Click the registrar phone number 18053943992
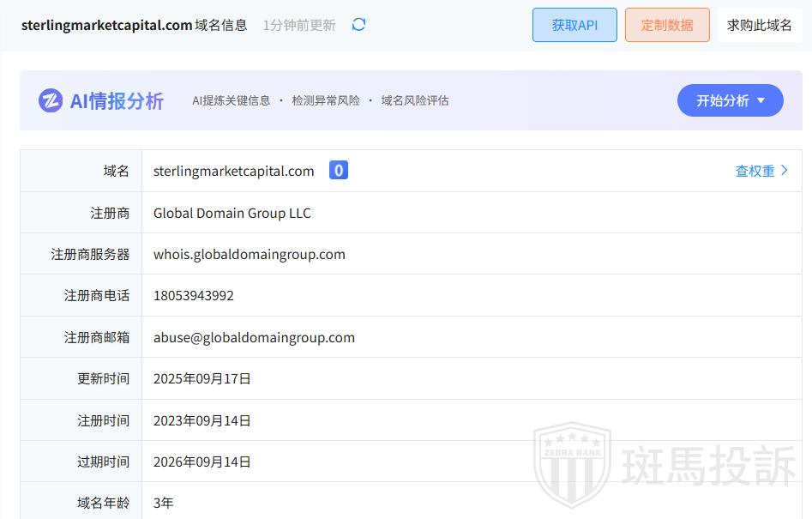Screen dimensions: 812x519 193,295
